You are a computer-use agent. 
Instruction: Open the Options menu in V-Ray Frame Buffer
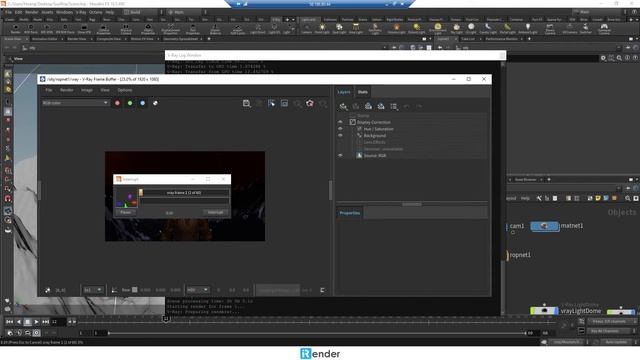point(125,90)
